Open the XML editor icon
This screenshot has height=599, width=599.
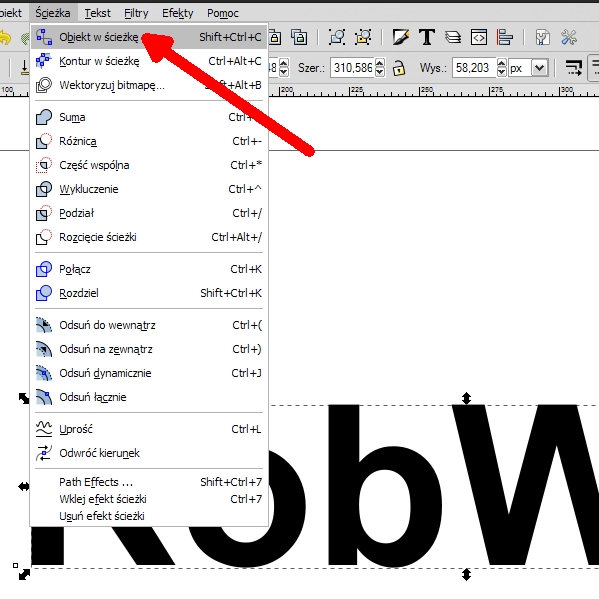[x=479, y=37]
